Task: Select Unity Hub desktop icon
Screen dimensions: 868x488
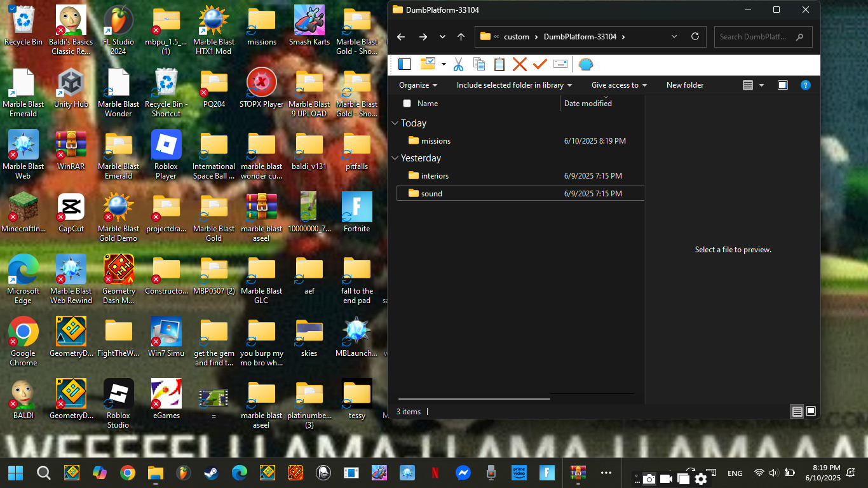Action: click(71, 88)
